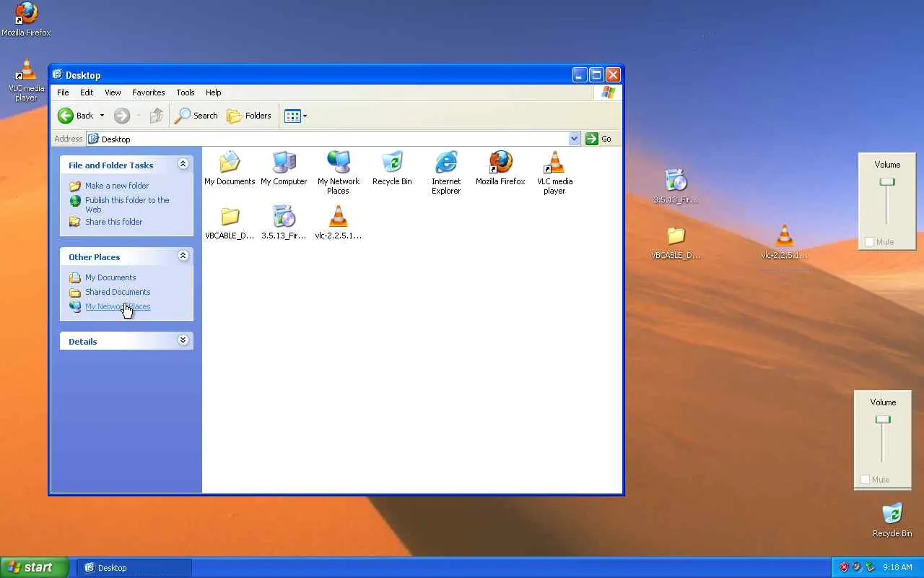Screen dimensions: 924x578
Task: Tick Mute in Volume popup above Recycle Bin
Action: [866, 480]
